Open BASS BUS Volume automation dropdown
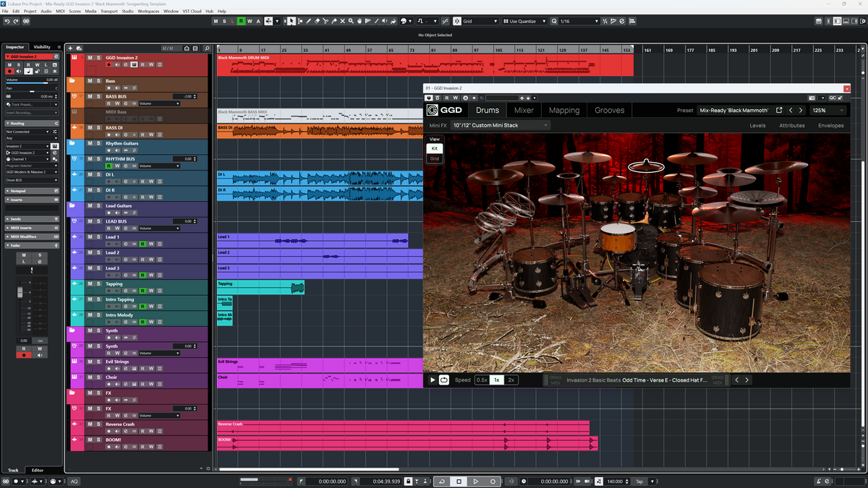Screen dimensions: 868x488 coord(159,103)
